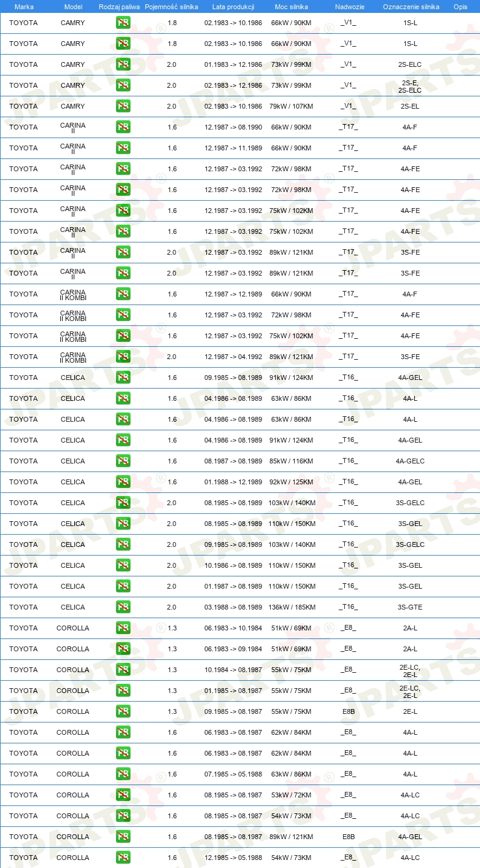Click fuel icon in Corolla 07.1985 -> 05.1988 row
This screenshot has height=868, width=480.
click(x=123, y=774)
